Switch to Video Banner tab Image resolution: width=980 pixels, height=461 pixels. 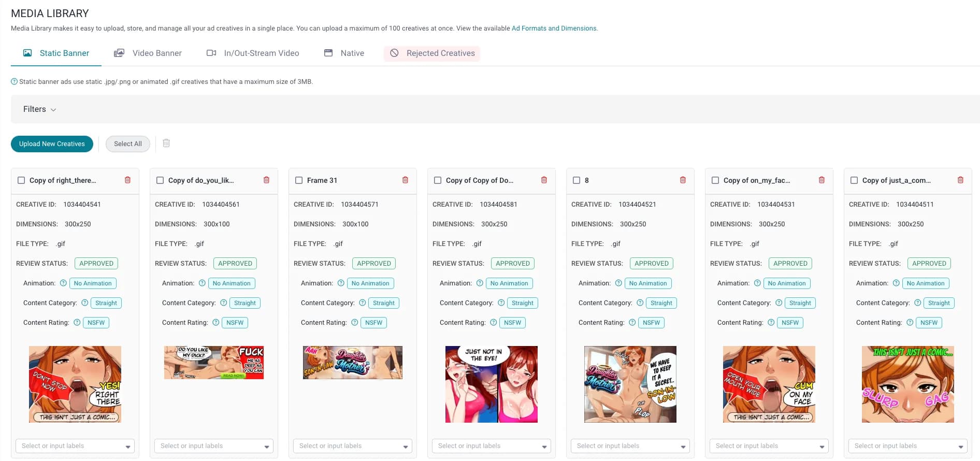pyautogui.click(x=148, y=53)
